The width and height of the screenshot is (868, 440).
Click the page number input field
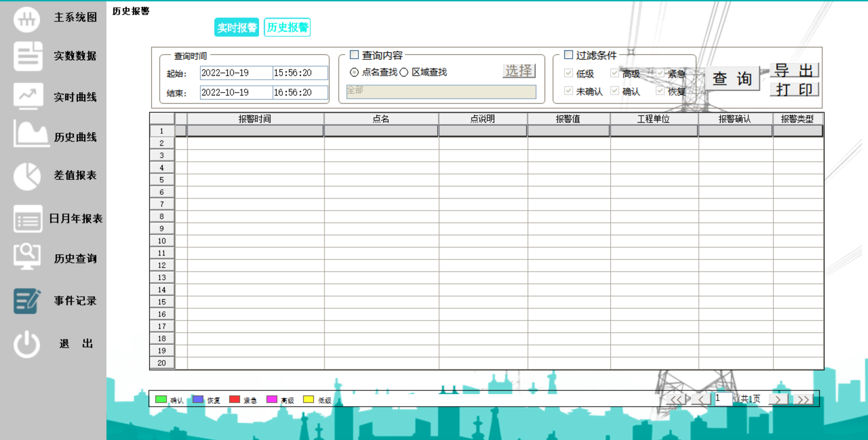pos(724,399)
